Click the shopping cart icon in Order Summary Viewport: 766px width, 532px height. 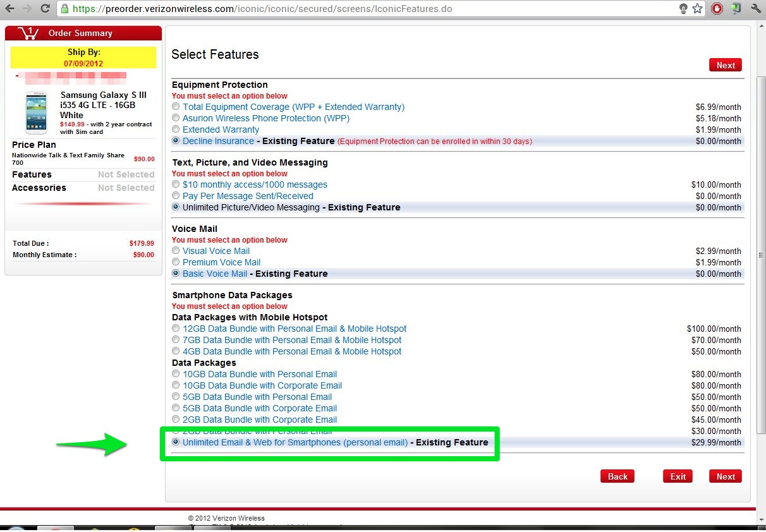(x=27, y=33)
